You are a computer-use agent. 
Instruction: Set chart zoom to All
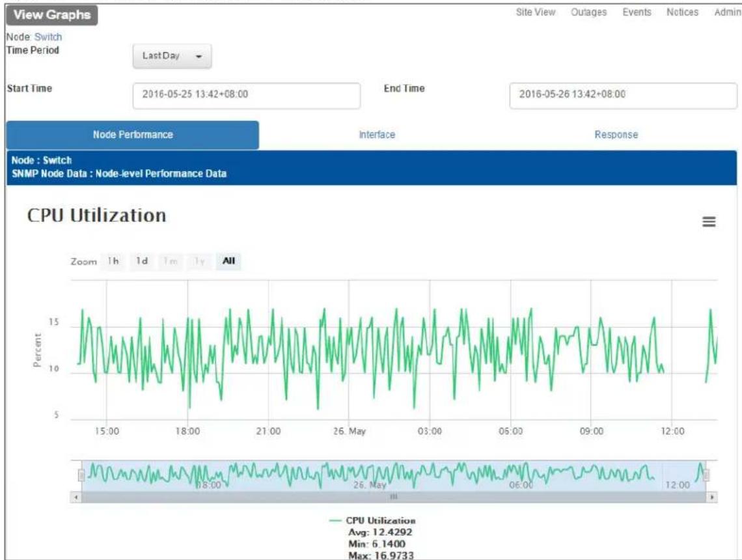pos(228,261)
